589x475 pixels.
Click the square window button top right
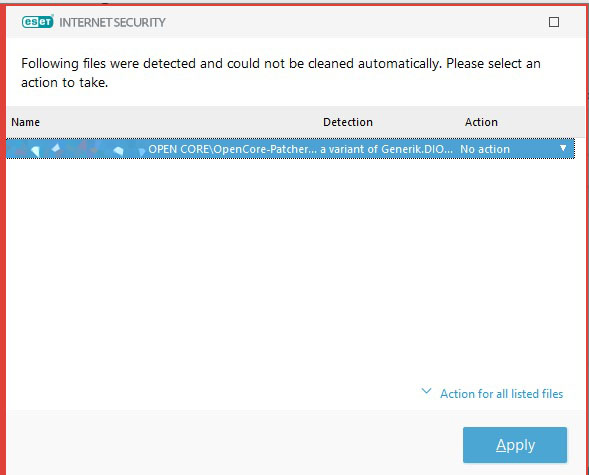[554, 22]
